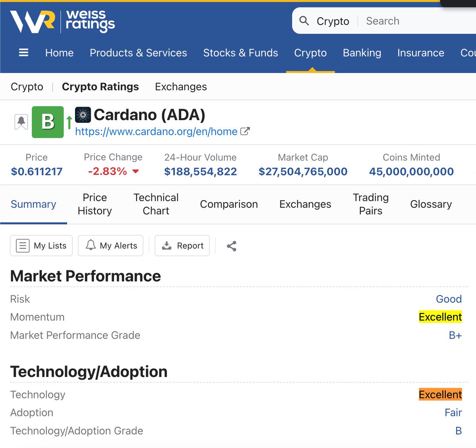This screenshot has width=476, height=448.
Task: Click the external link icon after cardano.org URL
Action: 245,131
